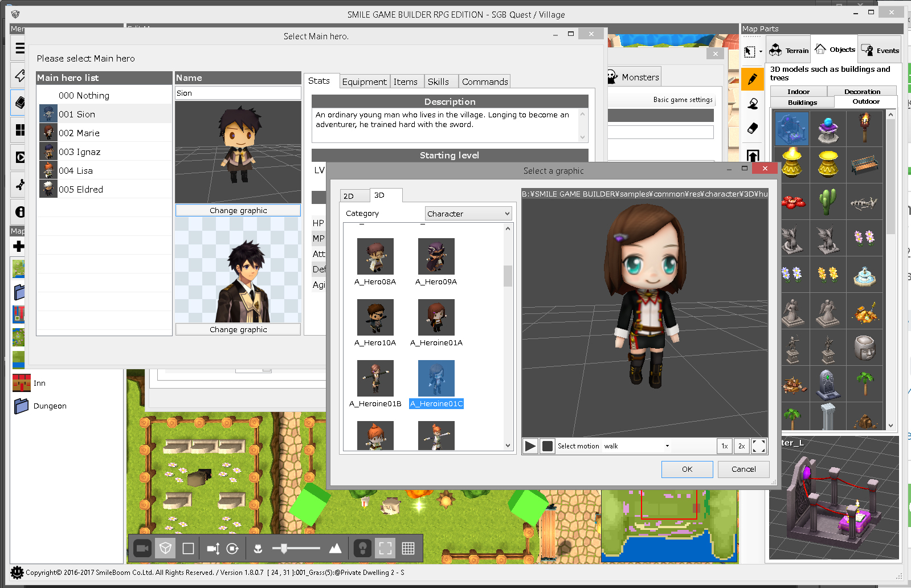Select the A_Heroine01B character thumbnail
The image size is (911, 588).
coord(375,378)
